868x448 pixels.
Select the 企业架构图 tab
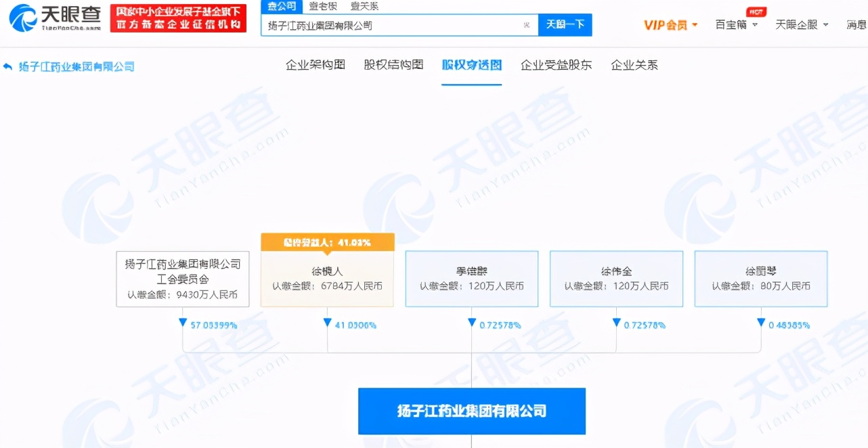point(314,65)
